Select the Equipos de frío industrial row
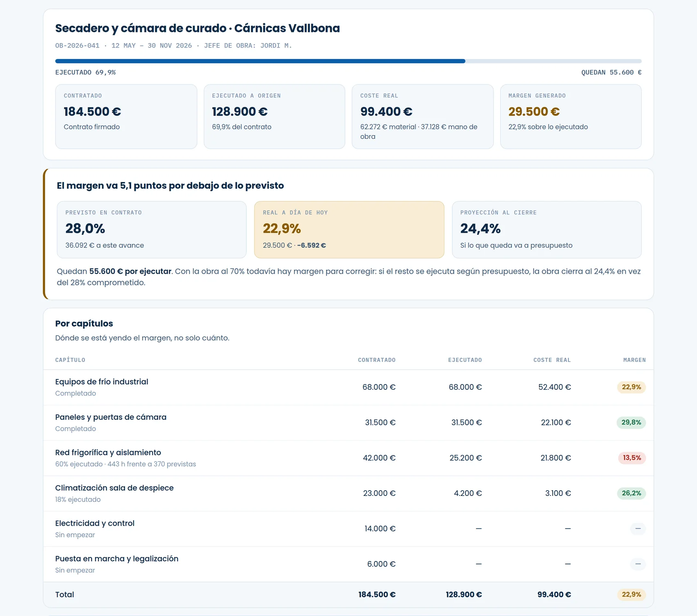The height and width of the screenshot is (616, 697). point(348,387)
